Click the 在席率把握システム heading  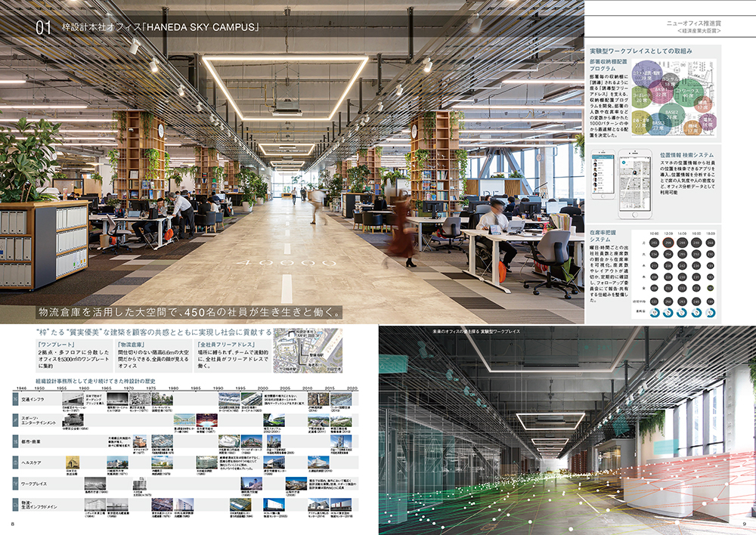click(x=603, y=236)
